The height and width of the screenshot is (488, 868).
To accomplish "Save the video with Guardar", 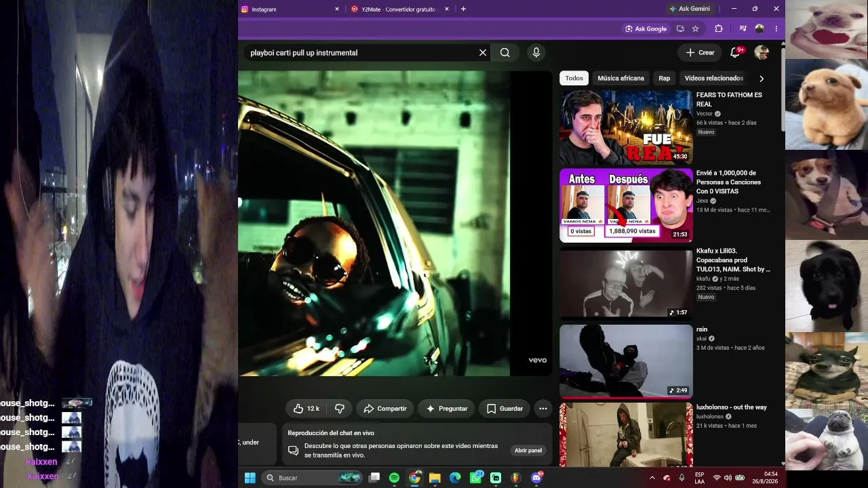I will [x=505, y=409].
